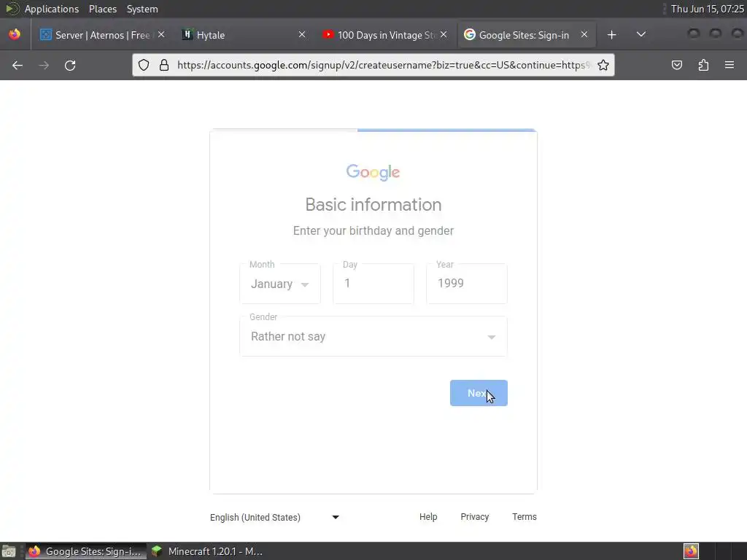Close the Server Aternos tab
Image resolution: width=747 pixels, height=560 pixels.
point(161,34)
